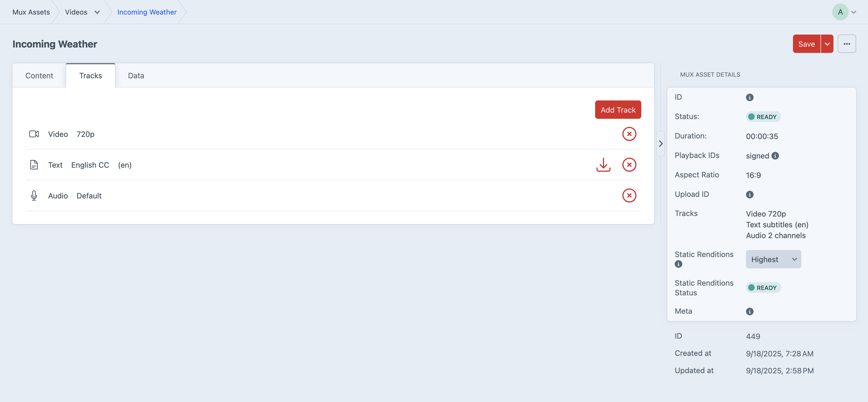The height and width of the screenshot is (402, 868).
Task: Collapse the sidebar with the chevron handle
Action: (660, 144)
